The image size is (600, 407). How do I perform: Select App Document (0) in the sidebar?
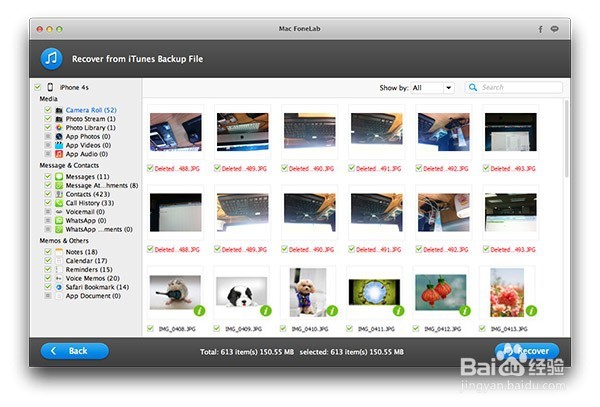click(x=93, y=296)
